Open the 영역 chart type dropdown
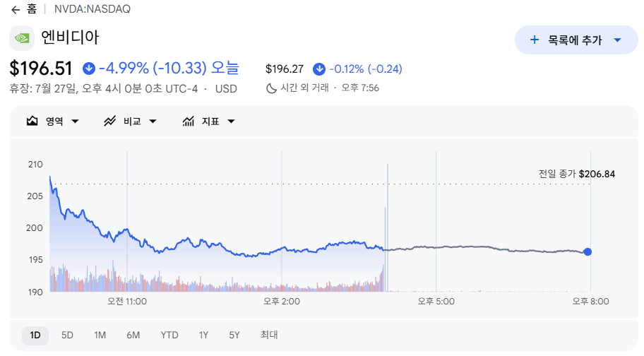 (53, 121)
